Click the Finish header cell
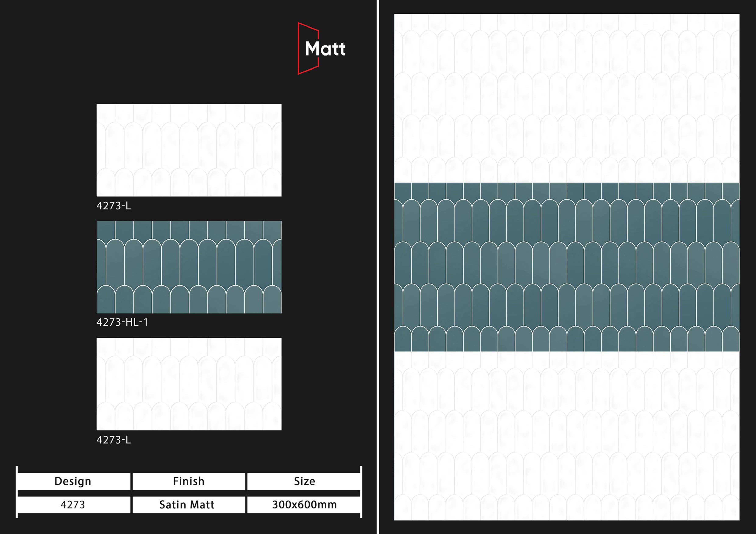This screenshot has width=756, height=534. point(189,481)
